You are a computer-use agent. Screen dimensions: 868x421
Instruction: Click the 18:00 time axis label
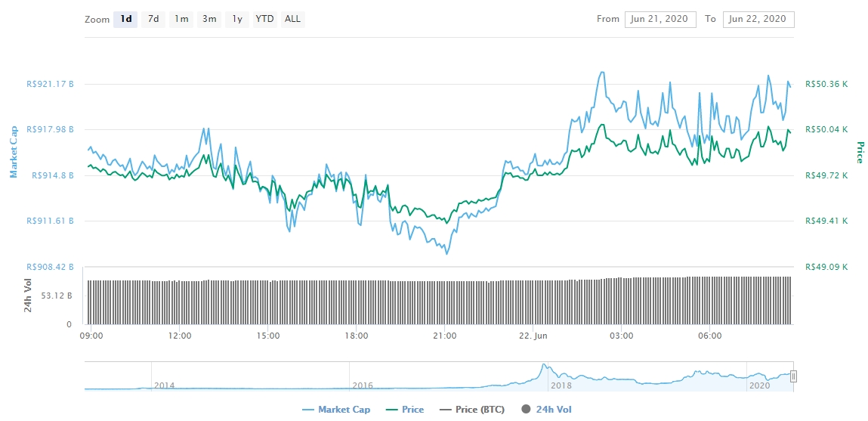[357, 336]
